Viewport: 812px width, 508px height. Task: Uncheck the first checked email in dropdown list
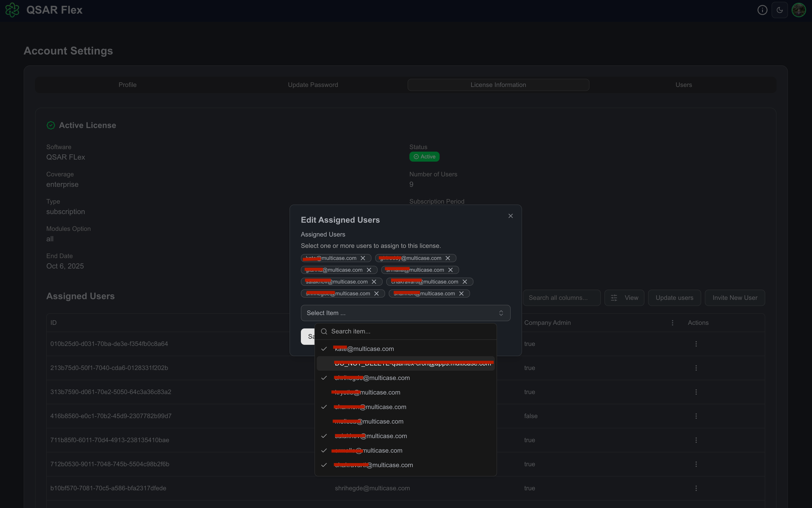click(x=364, y=349)
